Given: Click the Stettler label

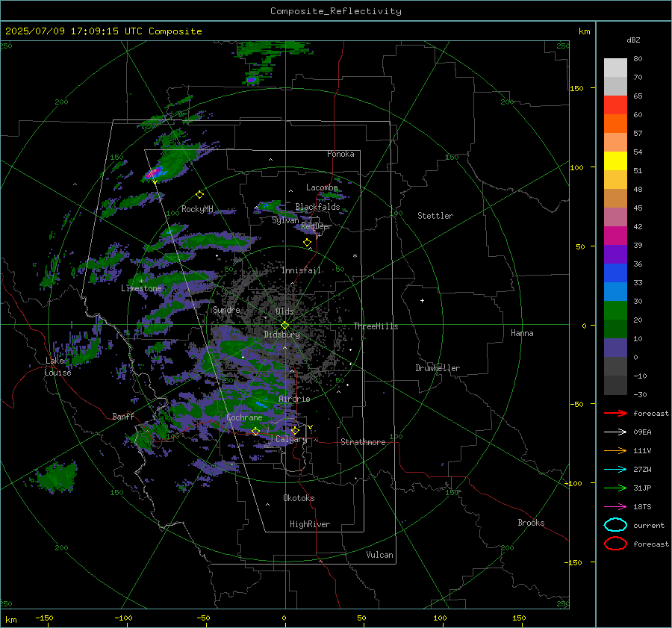Looking at the screenshot, I should [435, 216].
